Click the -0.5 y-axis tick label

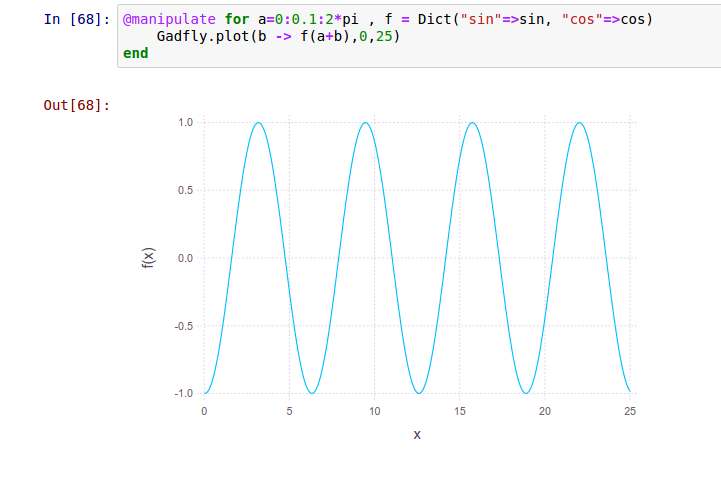pyautogui.click(x=183, y=326)
